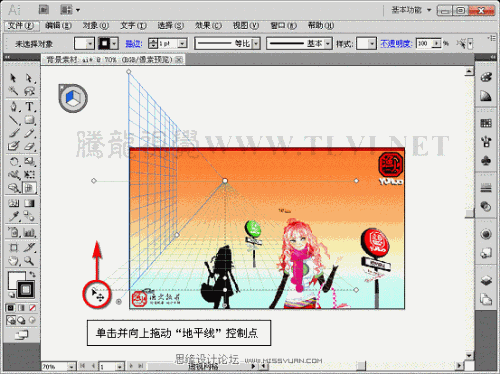Open the Brushes panel icon
Viewport: 500px width, 374px height.
tap(486, 142)
